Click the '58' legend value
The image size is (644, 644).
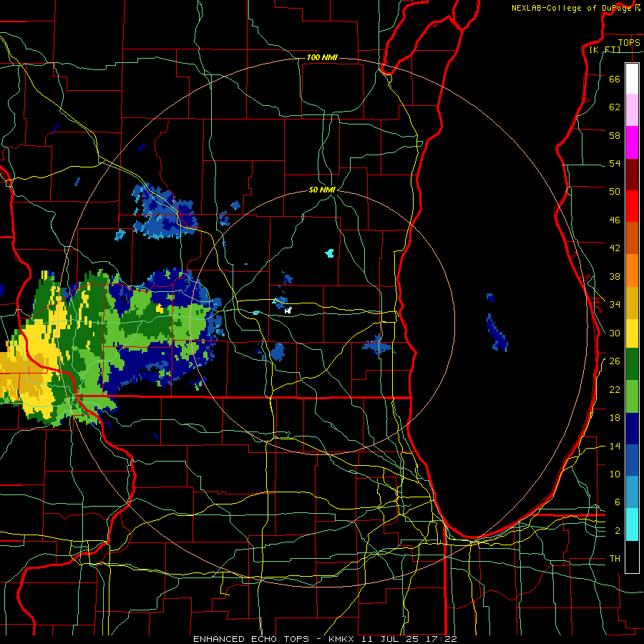[615, 135]
